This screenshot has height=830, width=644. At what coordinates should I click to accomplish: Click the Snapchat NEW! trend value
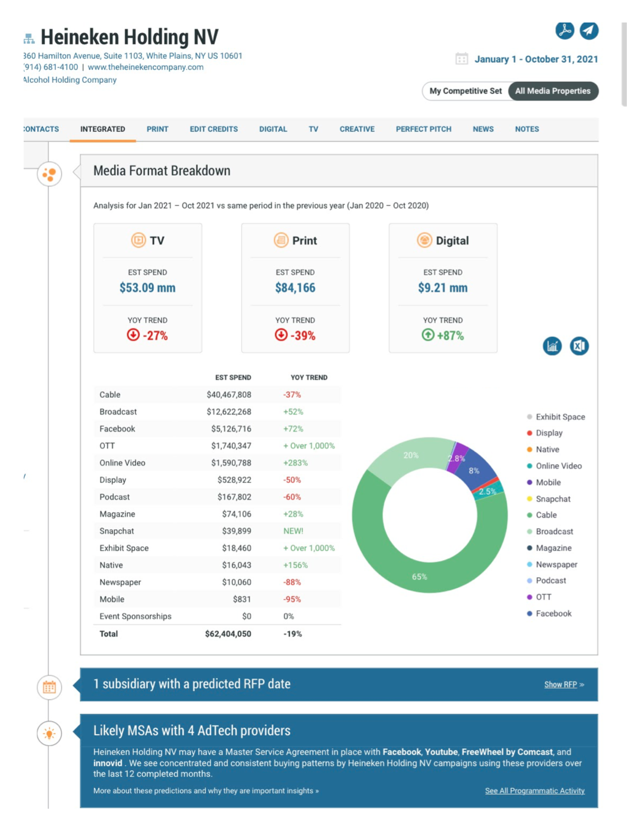294,531
